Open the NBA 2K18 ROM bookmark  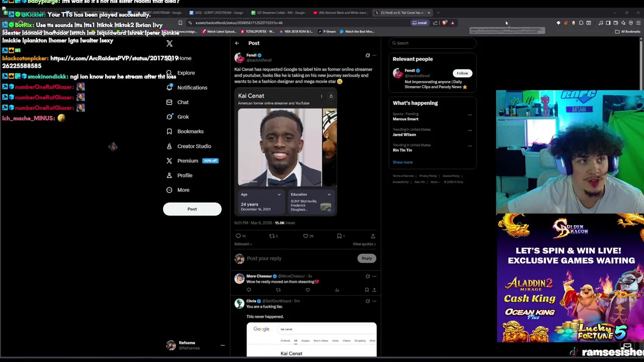[296, 32]
